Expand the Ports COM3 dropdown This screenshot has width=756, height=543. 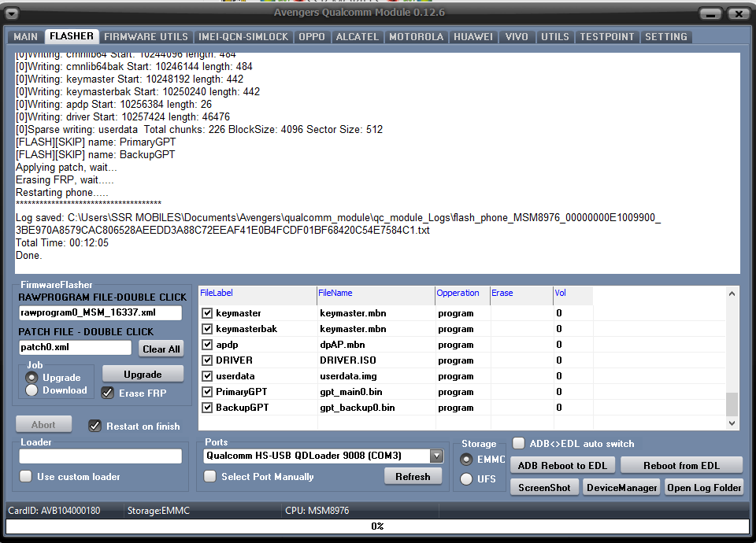tap(436, 456)
